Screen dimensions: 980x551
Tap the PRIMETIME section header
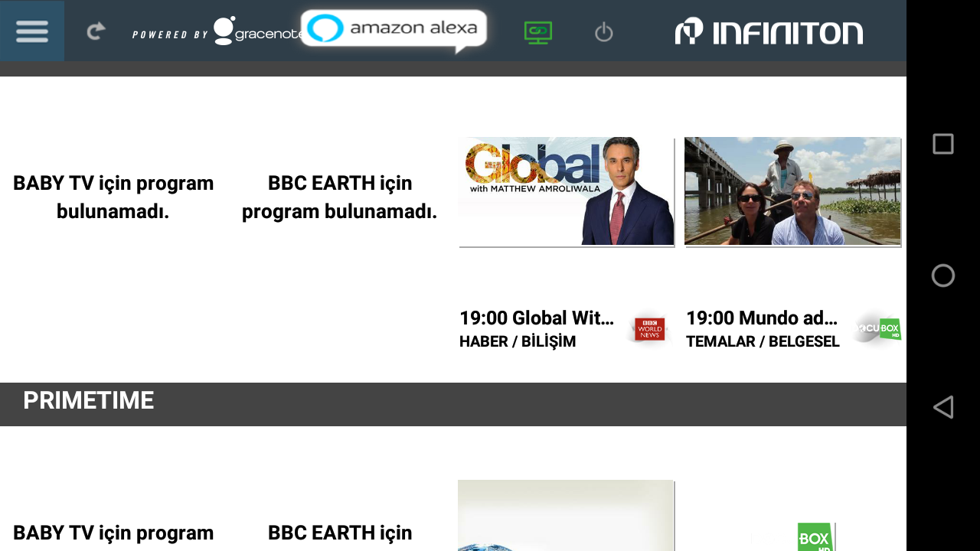(x=453, y=404)
